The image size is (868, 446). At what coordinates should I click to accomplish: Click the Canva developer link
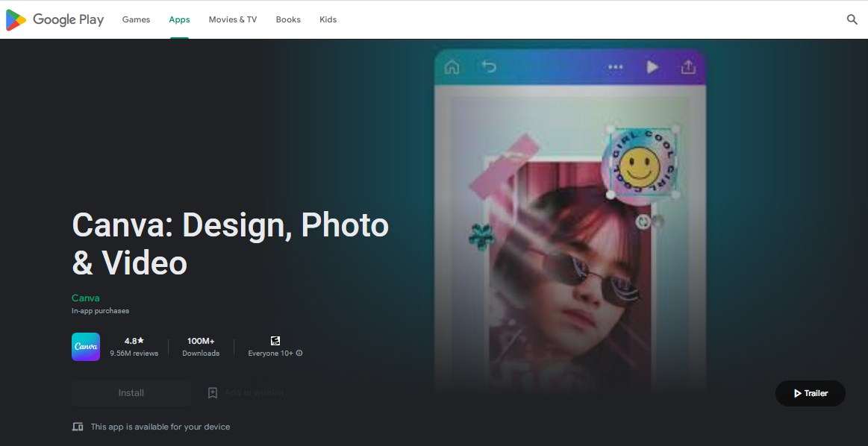[86, 298]
